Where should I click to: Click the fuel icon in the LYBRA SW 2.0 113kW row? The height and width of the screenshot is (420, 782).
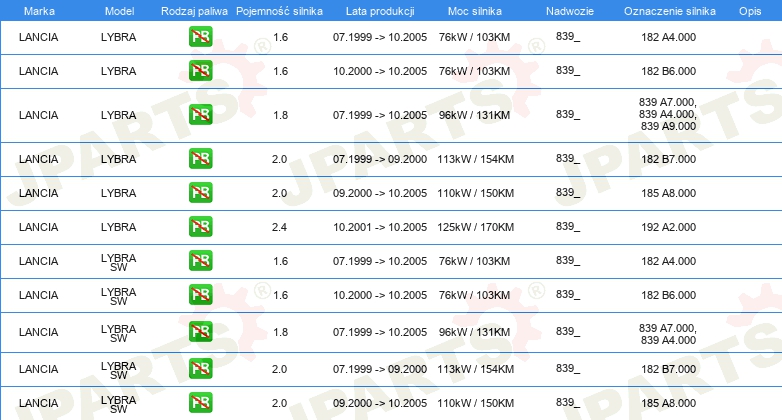click(200, 368)
